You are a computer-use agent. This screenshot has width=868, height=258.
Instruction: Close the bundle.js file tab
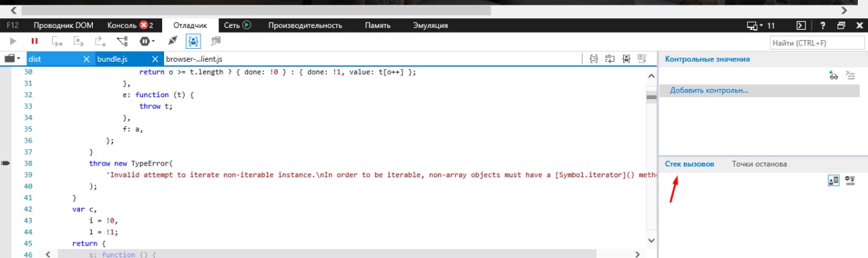[155, 59]
